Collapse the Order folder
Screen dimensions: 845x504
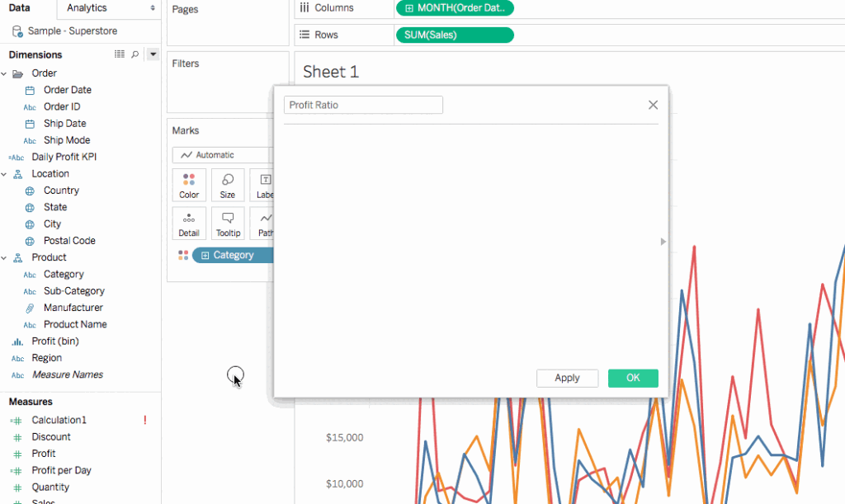(x=4, y=73)
